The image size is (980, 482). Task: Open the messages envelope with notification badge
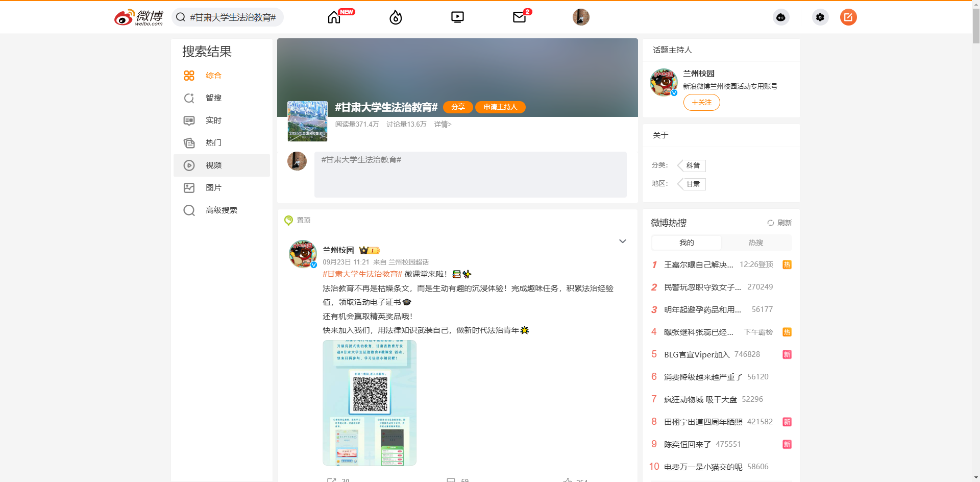click(520, 17)
